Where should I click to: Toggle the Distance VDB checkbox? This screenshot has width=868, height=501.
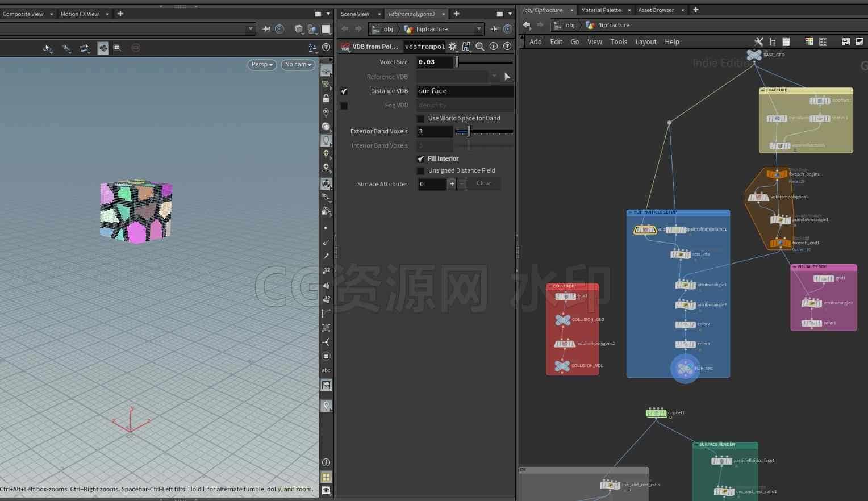pos(344,91)
